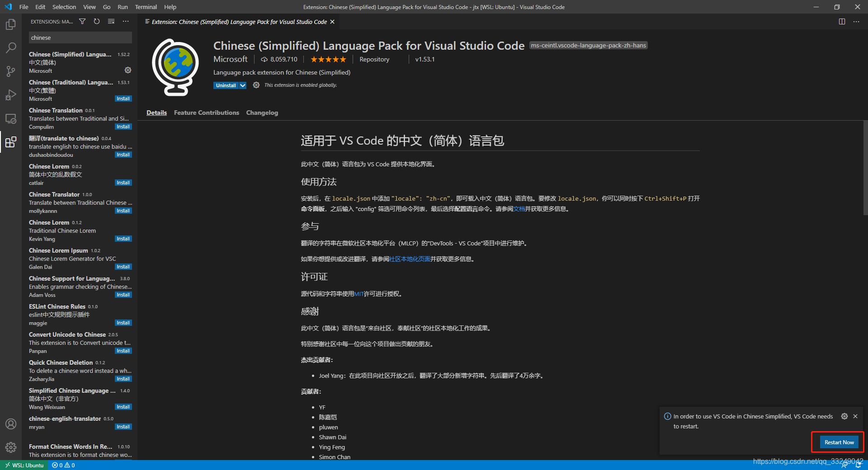Click the extensions search field containing chinese
868x470 pixels.
(x=80, y=38)
